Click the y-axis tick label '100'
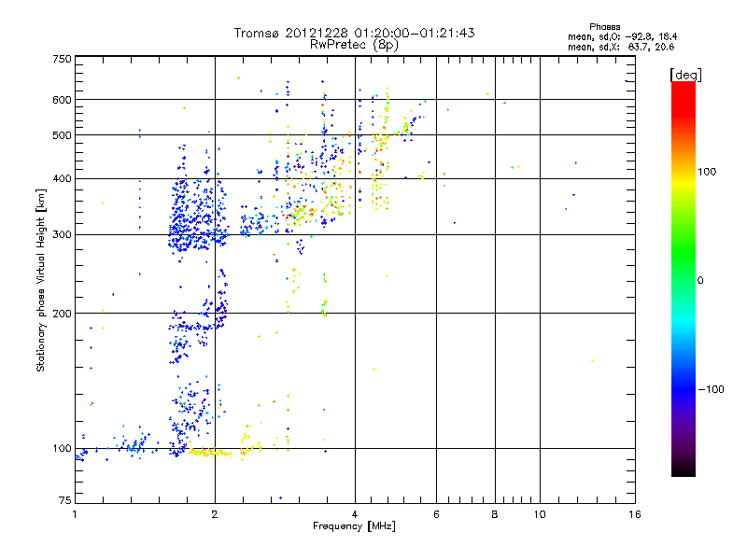Image resolution: width=747 pixels, height=560 pixels. pyautogui.click(x=62, y=449)
